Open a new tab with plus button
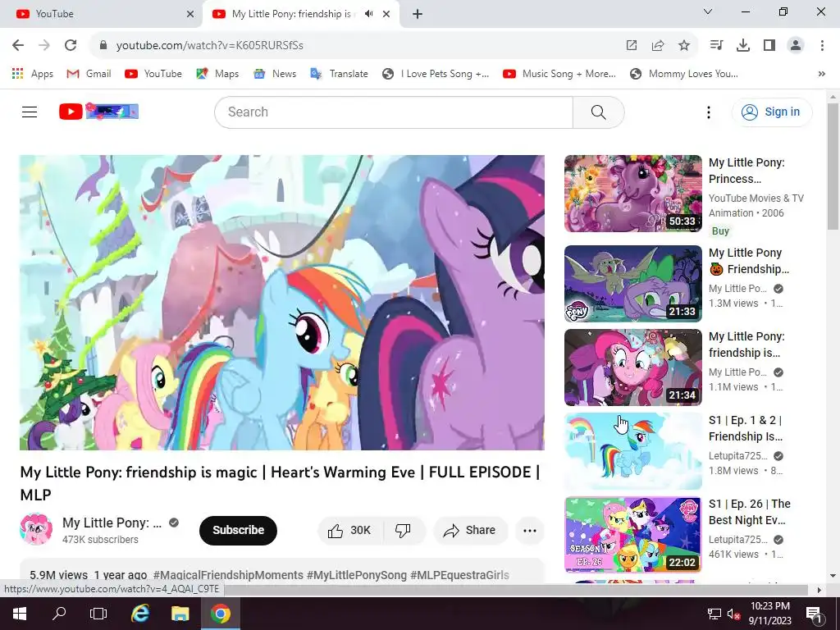This screenshot has height=630, width=840. tap(418, 14)
